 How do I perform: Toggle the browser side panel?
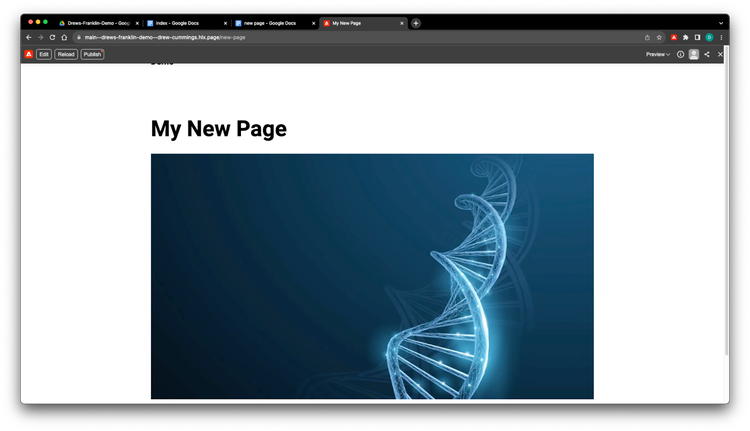pyautogui.click(x=697, y=37)
